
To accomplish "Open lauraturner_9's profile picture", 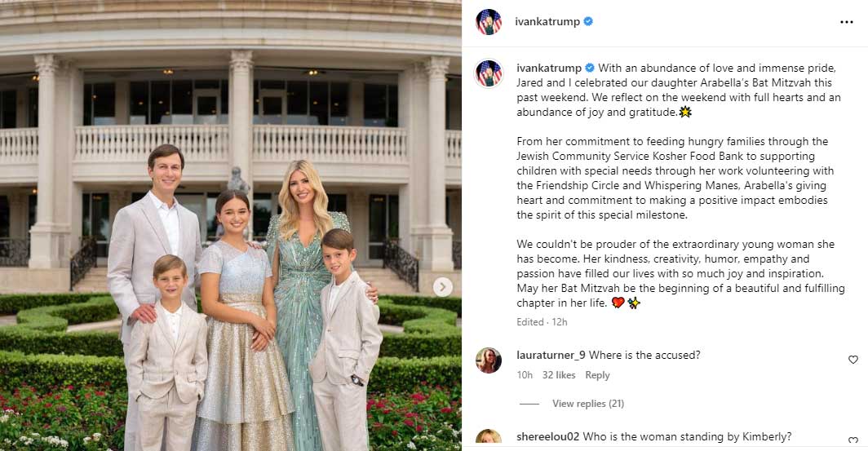I will (x=489, y=360).
